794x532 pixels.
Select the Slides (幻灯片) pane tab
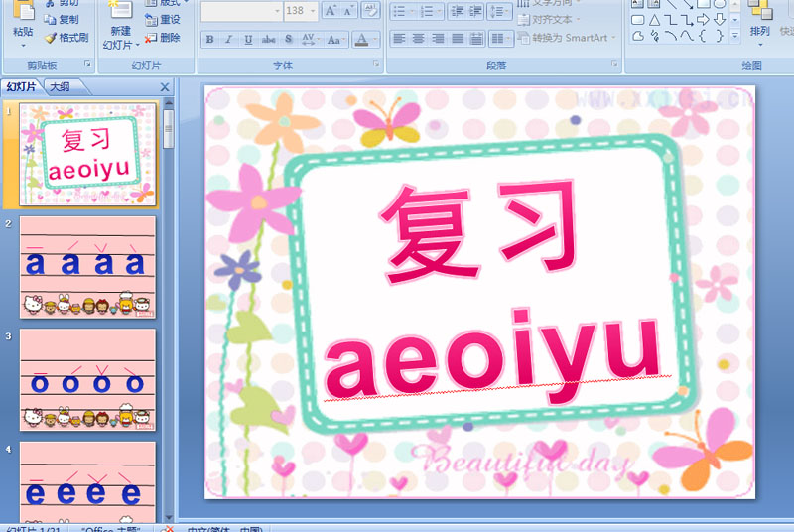pos(22,87)
